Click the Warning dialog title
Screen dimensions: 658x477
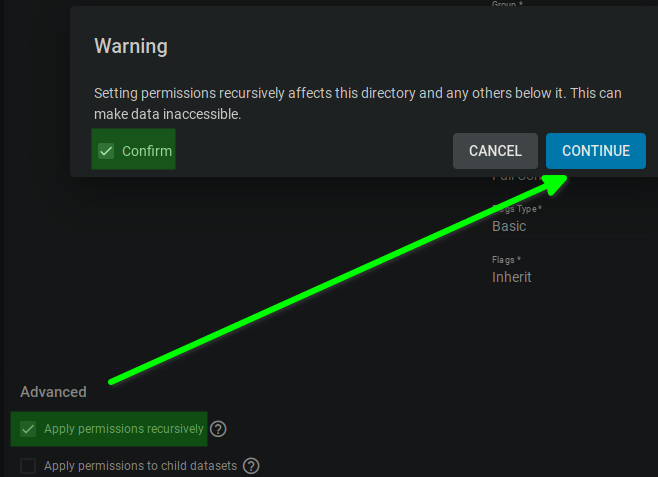(131, 46)
